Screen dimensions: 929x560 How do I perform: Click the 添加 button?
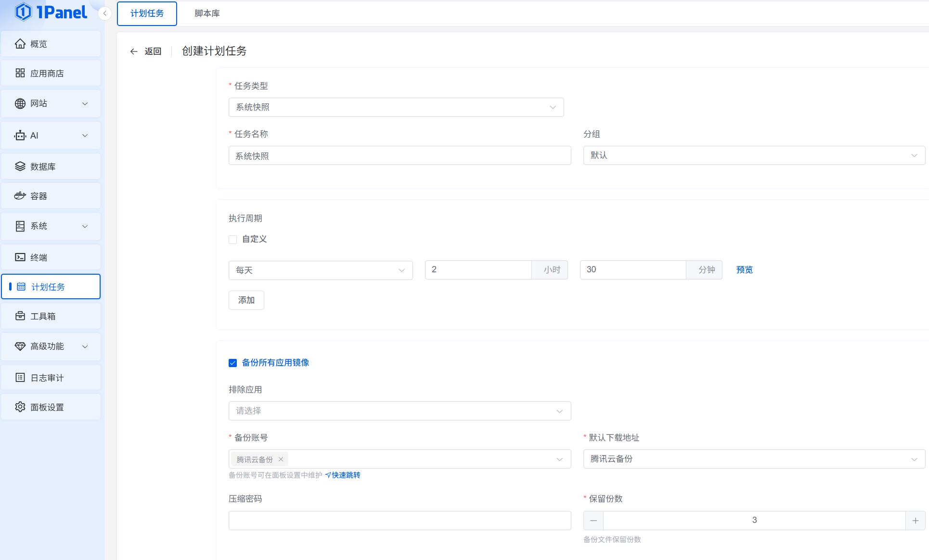pyautogui.click(x=246, y=300)
